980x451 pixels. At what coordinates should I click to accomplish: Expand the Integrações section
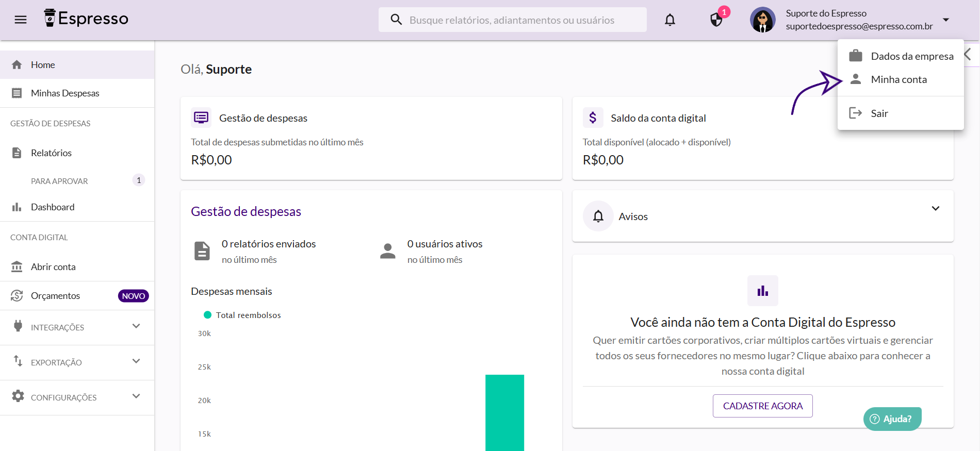tap(77, 327)
